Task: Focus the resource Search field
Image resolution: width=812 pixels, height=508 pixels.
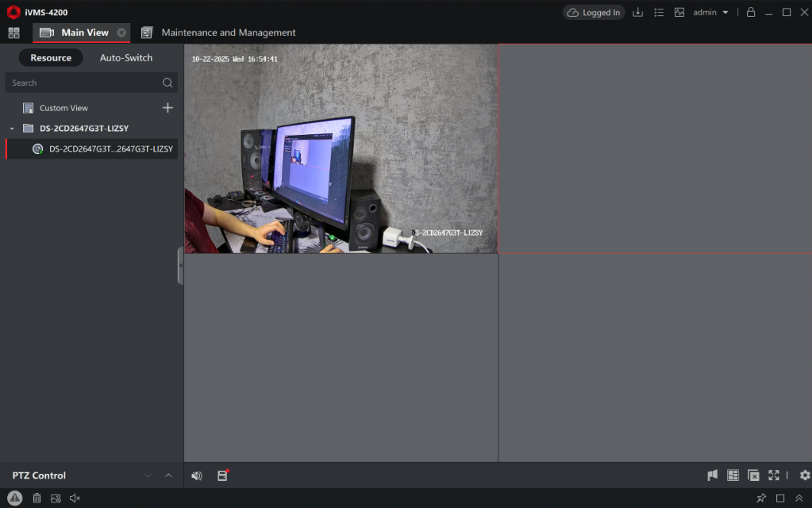Action: (91, 83)
